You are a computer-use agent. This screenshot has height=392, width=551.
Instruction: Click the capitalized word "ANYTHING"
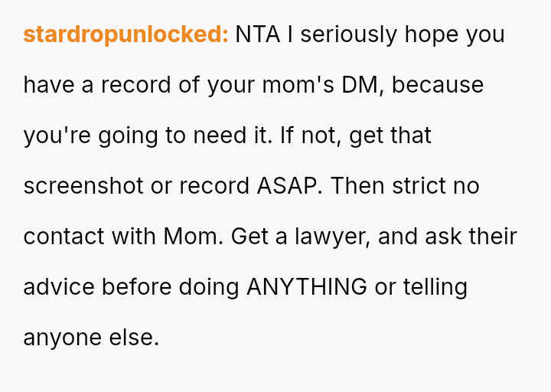click(306, 287)
